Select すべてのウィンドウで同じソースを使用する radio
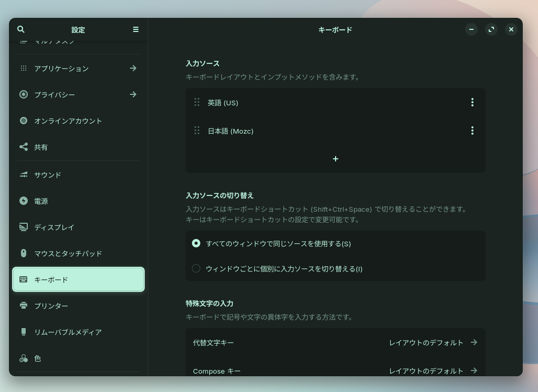This screenshot has height=392, width=538. click(196, 243)
